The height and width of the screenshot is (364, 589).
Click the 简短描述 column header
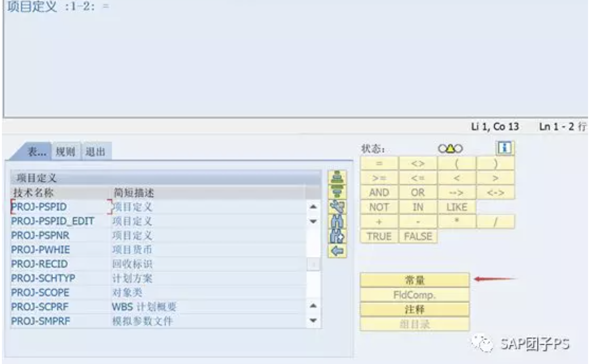click(207, 193)
